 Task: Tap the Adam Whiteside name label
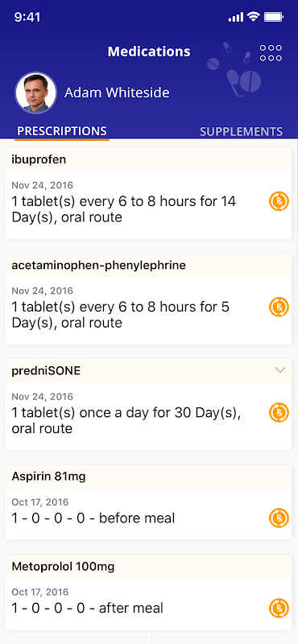(x=117, y=93)
